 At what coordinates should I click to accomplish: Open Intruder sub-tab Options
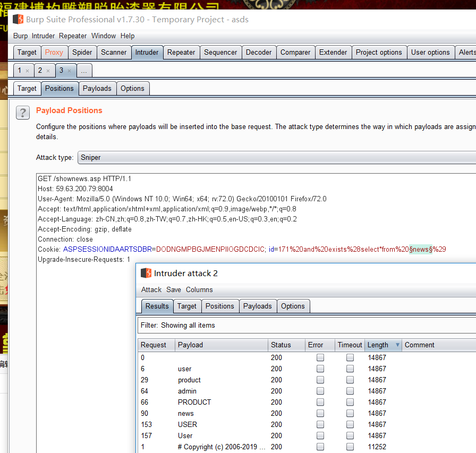pos(132,88)
